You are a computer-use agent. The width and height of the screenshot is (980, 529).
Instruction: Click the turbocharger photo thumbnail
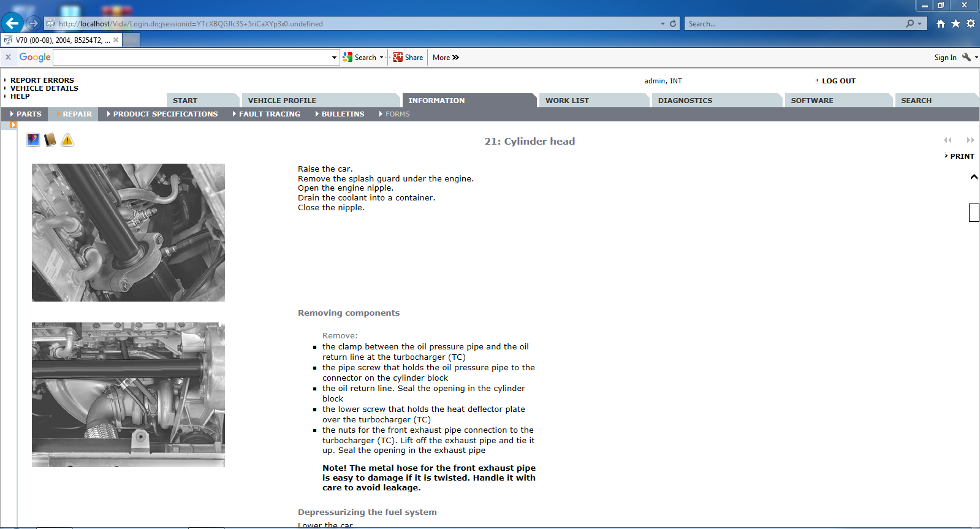128,395
